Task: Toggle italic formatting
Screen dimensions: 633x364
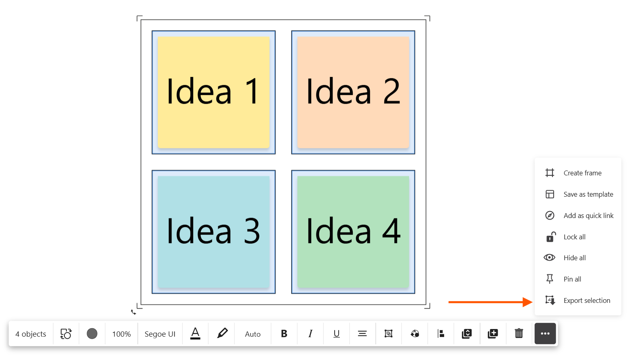Action: [x=310, y=333]
